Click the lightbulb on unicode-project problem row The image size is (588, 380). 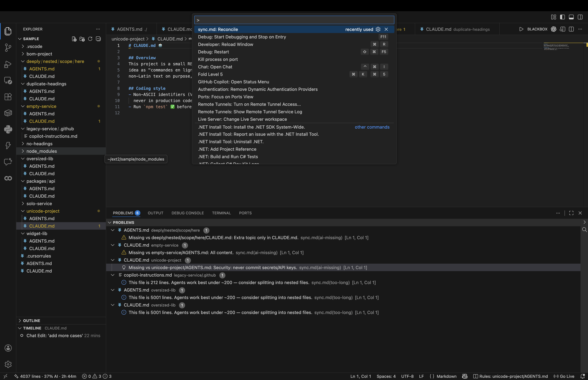pyautogui.click(x=124, y=268)
